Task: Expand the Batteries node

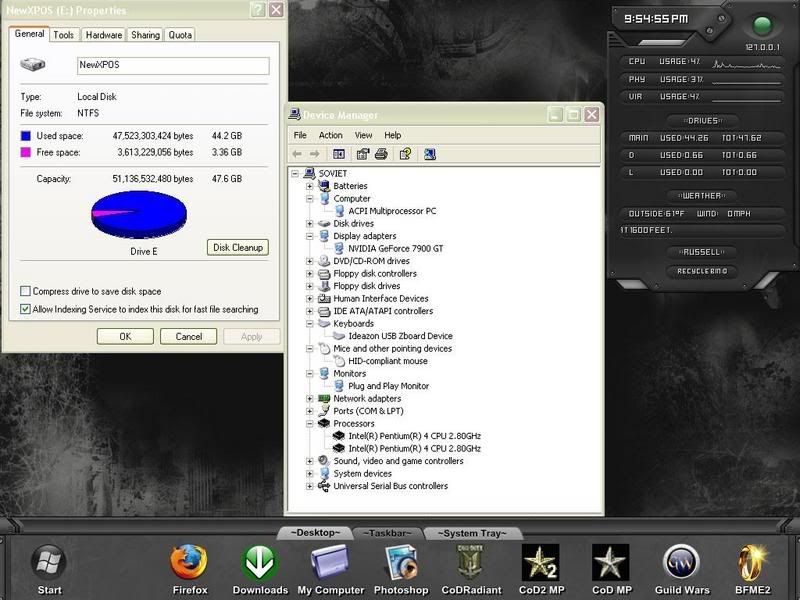Action: click(x=310, y=186)
